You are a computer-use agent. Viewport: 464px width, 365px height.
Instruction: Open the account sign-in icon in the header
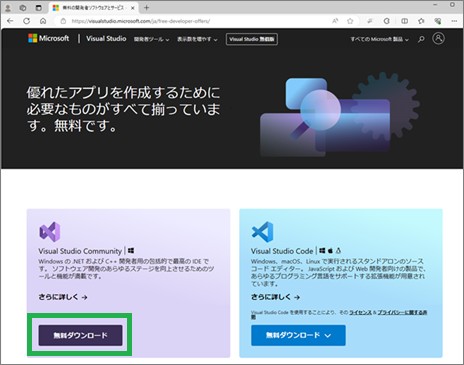(x=438, y=38)
